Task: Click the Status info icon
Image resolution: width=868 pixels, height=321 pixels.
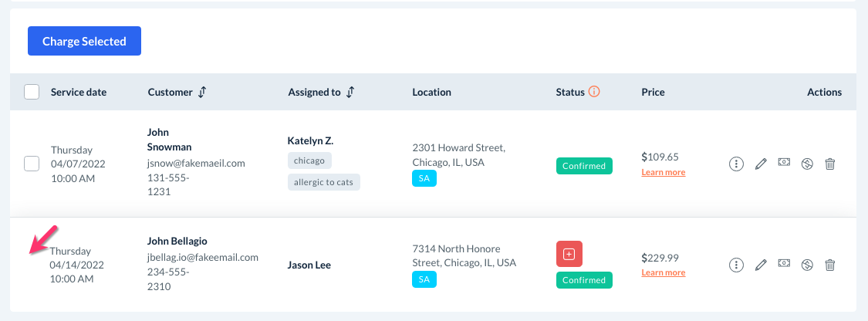Action: (x=594, y=92)
